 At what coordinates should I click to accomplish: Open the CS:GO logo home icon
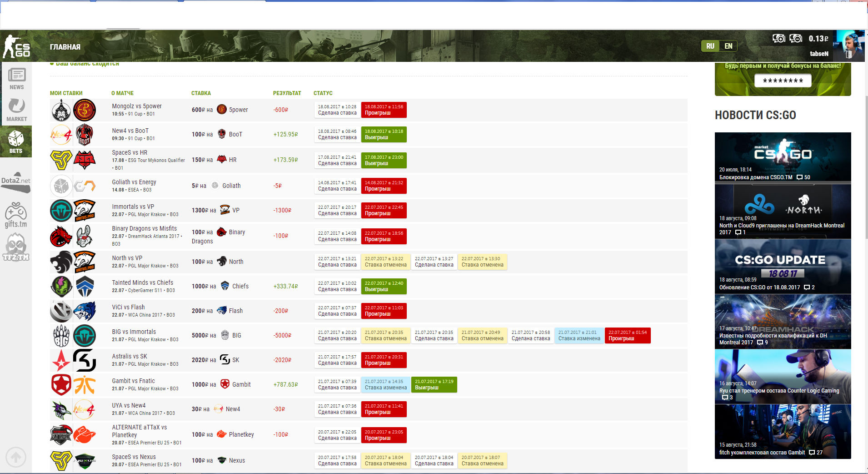(16, 46)
